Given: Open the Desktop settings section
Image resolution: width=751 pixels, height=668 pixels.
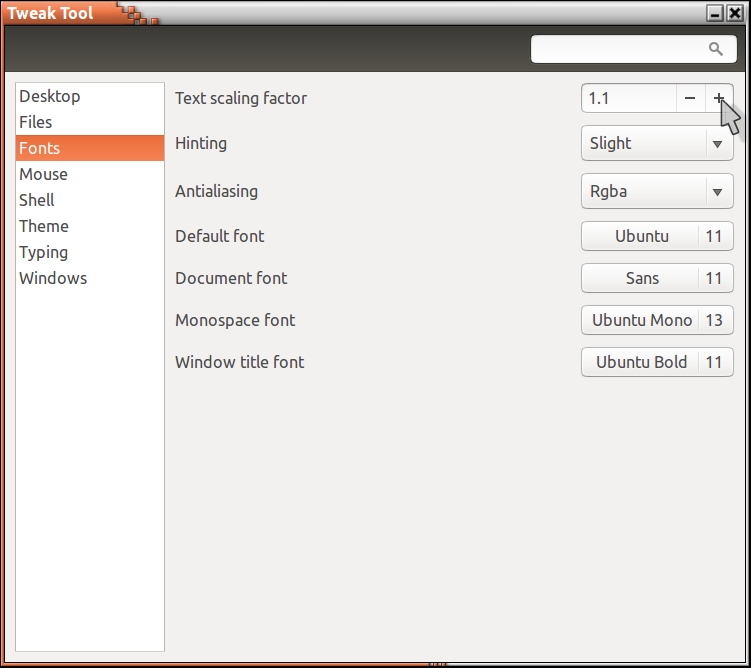Looking at the screenshot, I should pyautogui.click(x=50, y=96).
